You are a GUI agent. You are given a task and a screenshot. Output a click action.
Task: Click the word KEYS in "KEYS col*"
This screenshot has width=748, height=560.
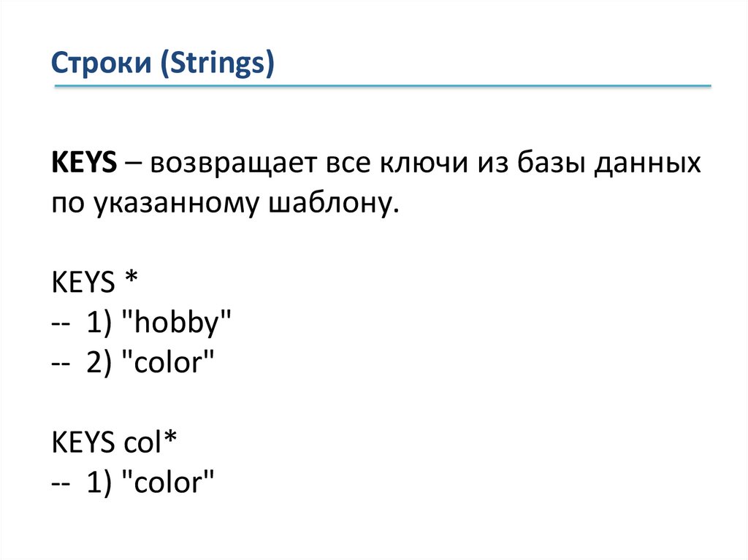[x=83, y=442]
